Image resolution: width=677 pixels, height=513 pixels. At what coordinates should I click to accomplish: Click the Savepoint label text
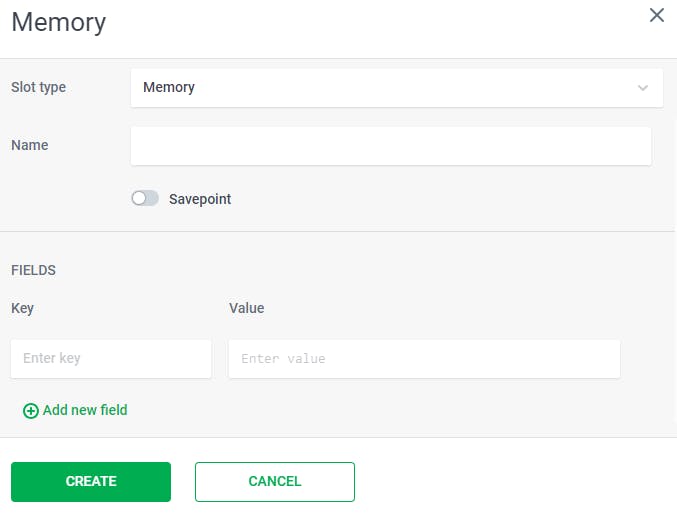(200, 199)
